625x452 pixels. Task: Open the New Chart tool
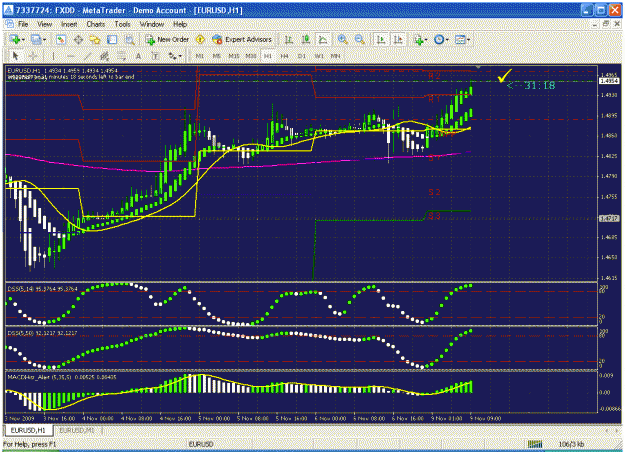[15, 39]
